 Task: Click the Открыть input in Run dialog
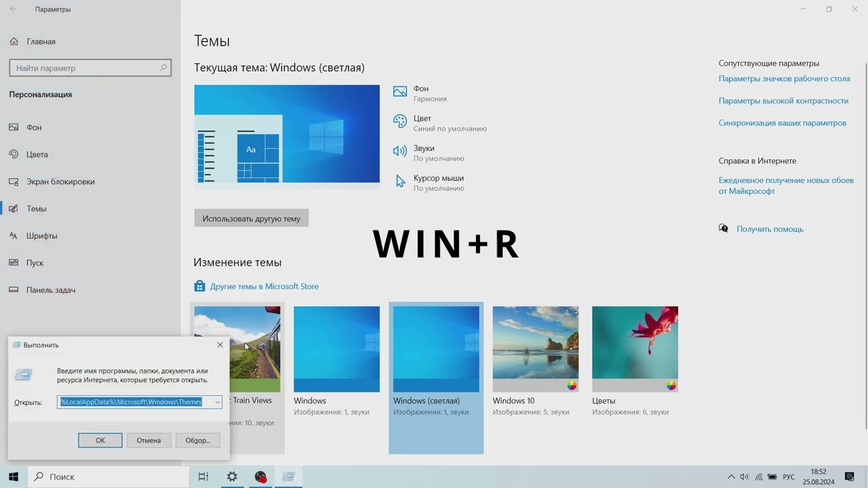point(139,402)
